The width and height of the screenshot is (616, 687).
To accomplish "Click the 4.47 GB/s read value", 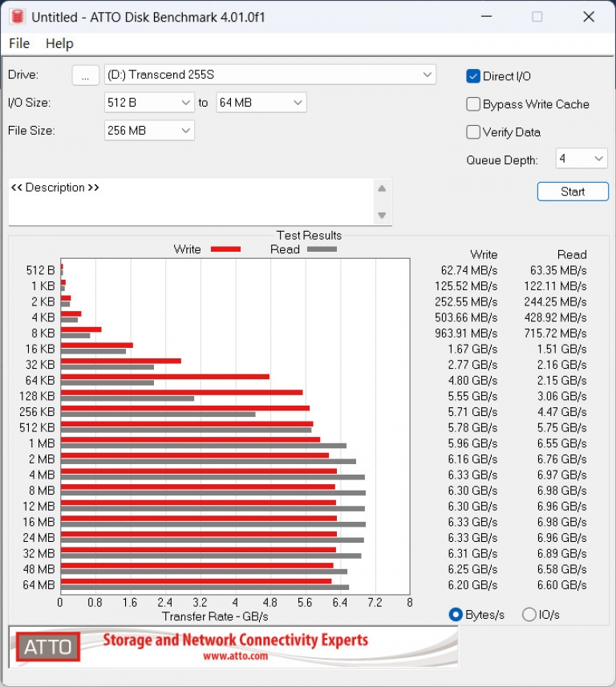I will click(562, 412).
